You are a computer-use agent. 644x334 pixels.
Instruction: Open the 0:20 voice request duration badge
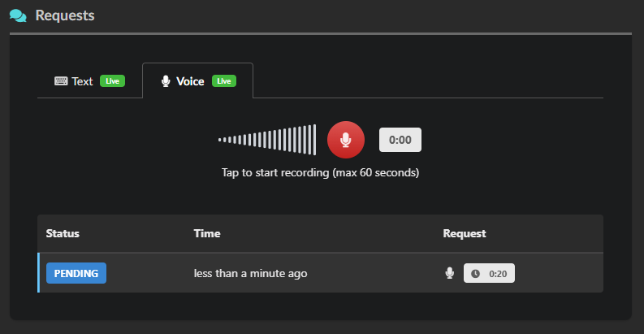[490, 273]
